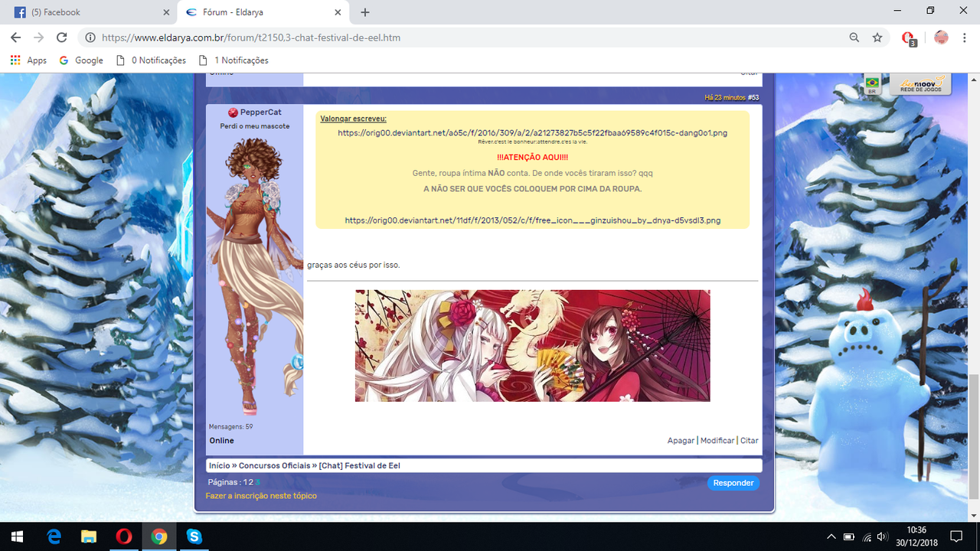Open the Opera-style extension with badge 3
The height and width of the screenshot is (551, 980).
click(x=908, y=38)
